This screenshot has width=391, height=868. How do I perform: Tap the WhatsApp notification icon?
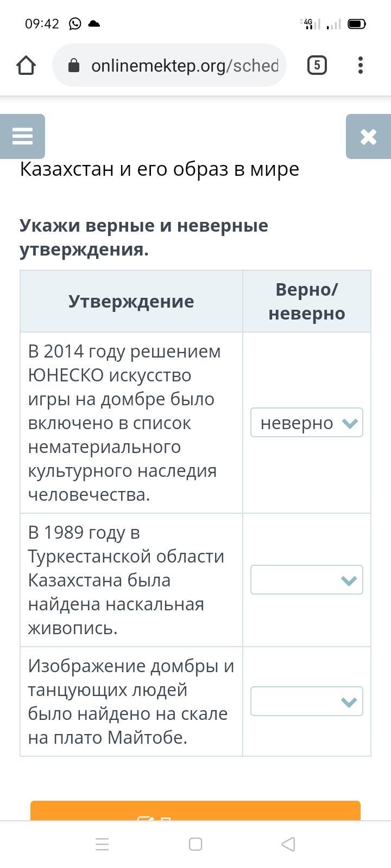coord(75,24)
